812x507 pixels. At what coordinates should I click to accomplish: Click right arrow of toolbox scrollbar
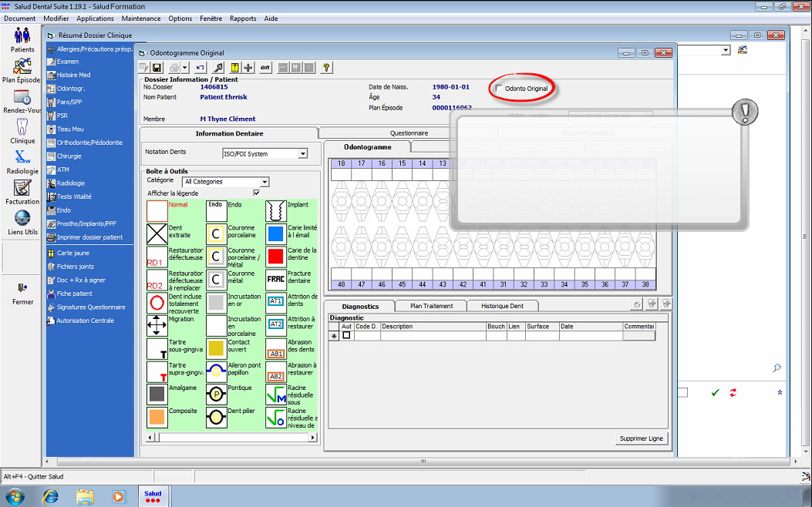pyautogui.click(x=313, y=437)
